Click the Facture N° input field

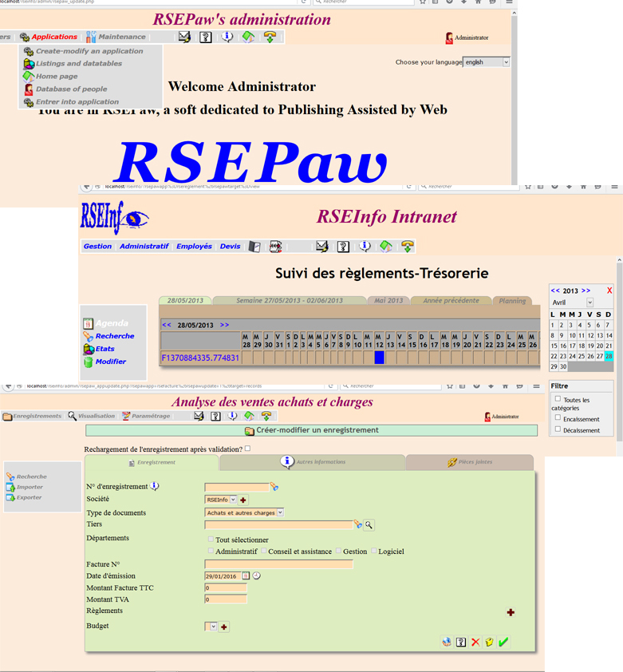(x=279, y=564)
